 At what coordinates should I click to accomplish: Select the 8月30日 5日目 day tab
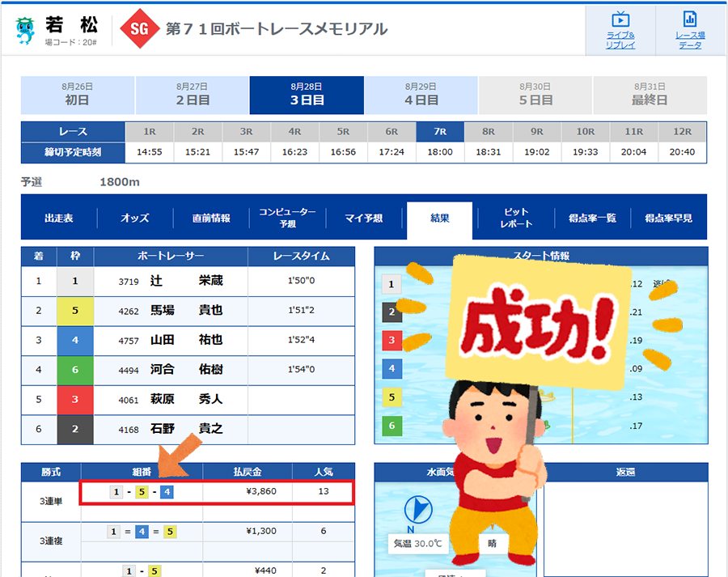point(535,95)
